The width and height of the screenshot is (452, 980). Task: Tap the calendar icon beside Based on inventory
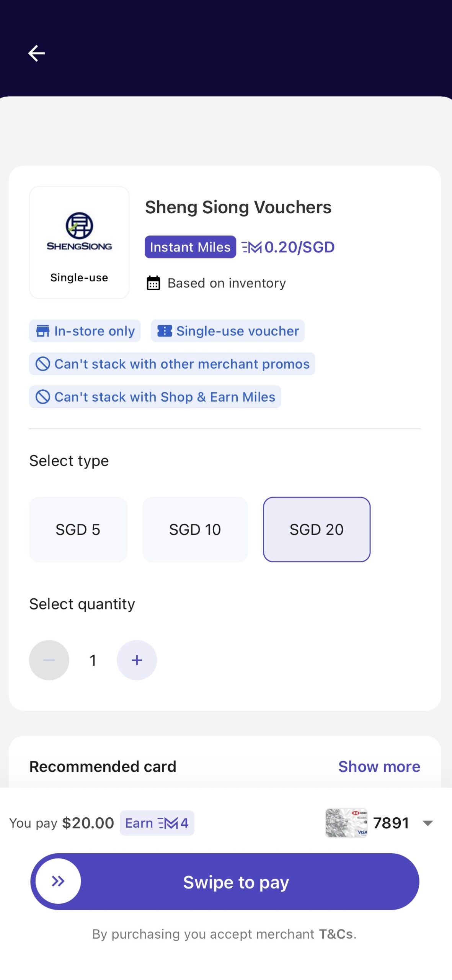click(x=153, y=283)
